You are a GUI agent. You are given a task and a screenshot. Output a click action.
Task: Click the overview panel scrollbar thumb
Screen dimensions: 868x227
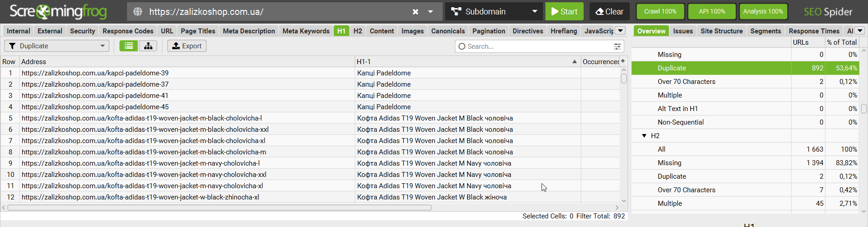pyautogui.click(x=863, y=109)
